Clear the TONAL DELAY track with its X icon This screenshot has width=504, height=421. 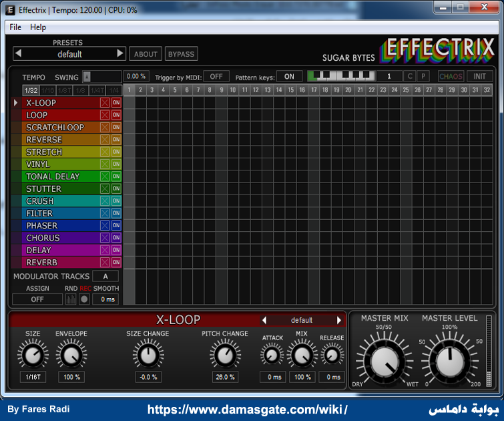pyautogui.click(x=105, y=176)
